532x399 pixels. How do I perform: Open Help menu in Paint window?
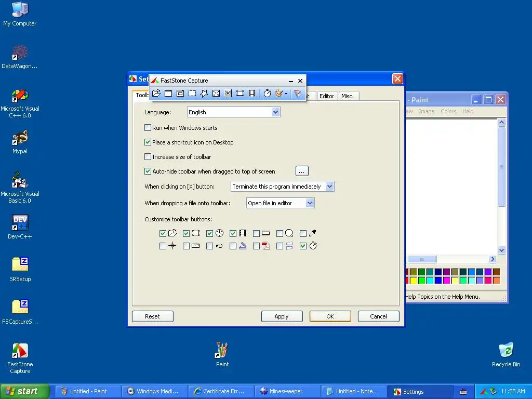(x=468, y=111)
